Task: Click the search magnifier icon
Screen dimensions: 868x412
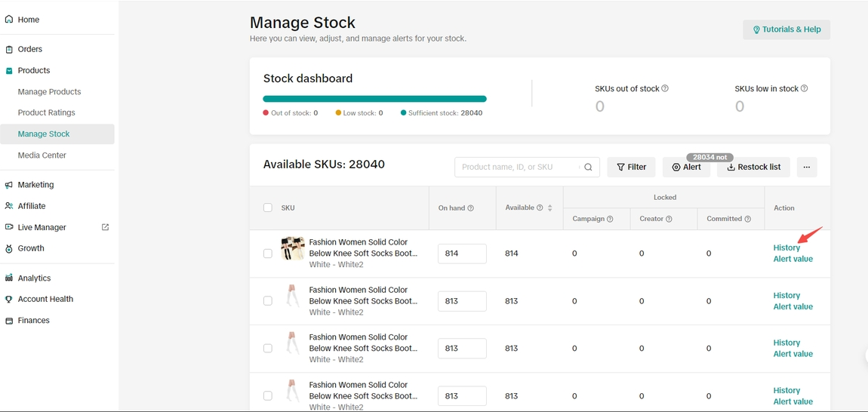Action: coord(588,168)
